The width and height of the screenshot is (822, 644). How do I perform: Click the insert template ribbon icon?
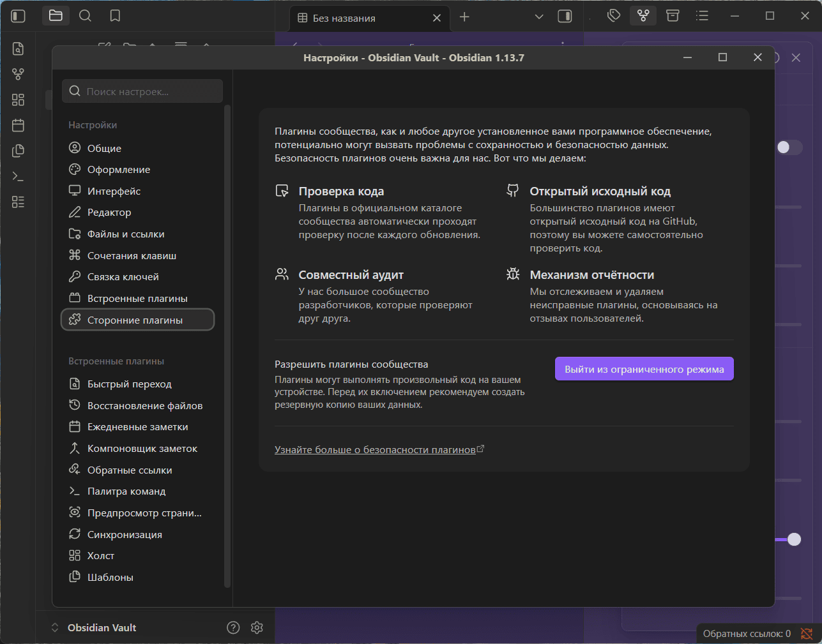(x=18, y=151)
